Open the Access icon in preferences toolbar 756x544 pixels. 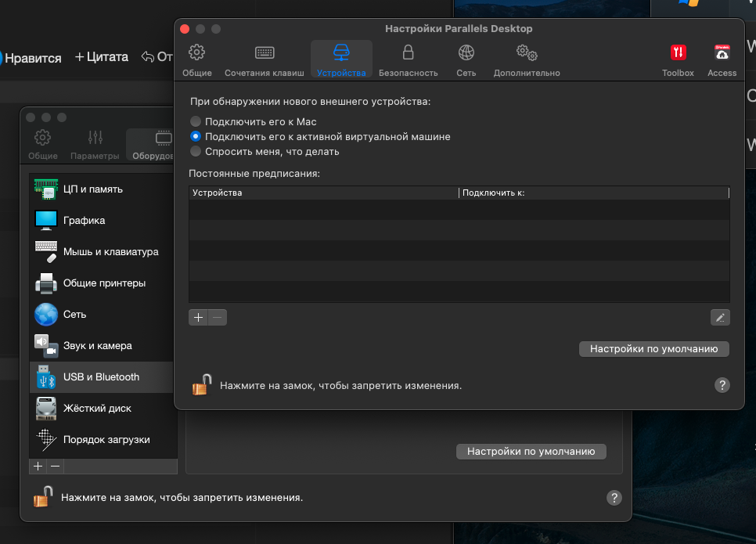click(x=722, y=55)
